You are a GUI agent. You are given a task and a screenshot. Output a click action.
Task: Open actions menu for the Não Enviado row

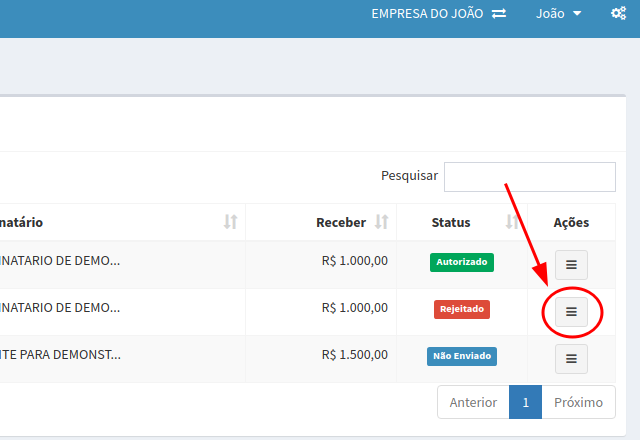click(x=571, y=358)
